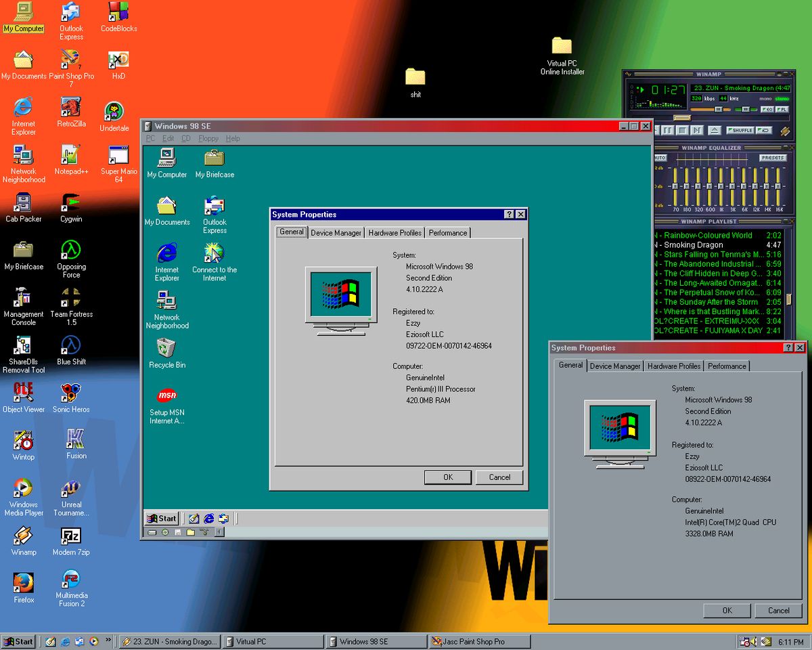812x650 pixels.
Task: Select the Undertale desktop icon
Action: coord(114,112)
